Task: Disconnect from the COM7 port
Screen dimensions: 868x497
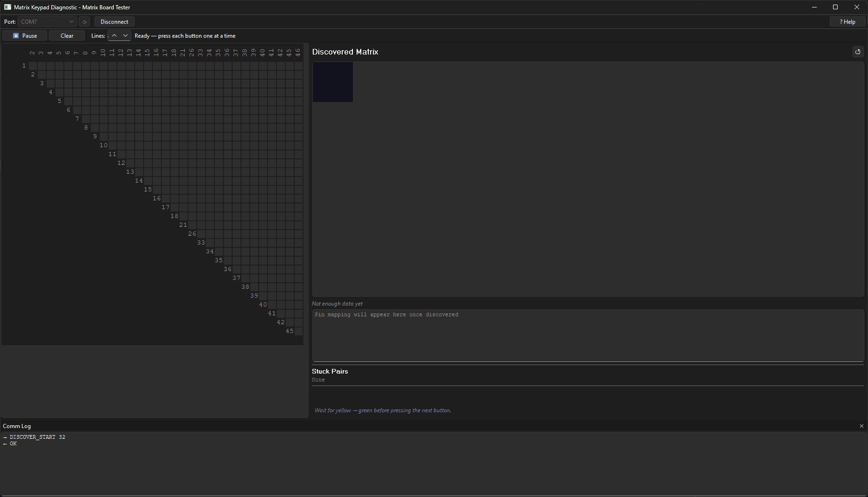Action: tap(114, 22)
